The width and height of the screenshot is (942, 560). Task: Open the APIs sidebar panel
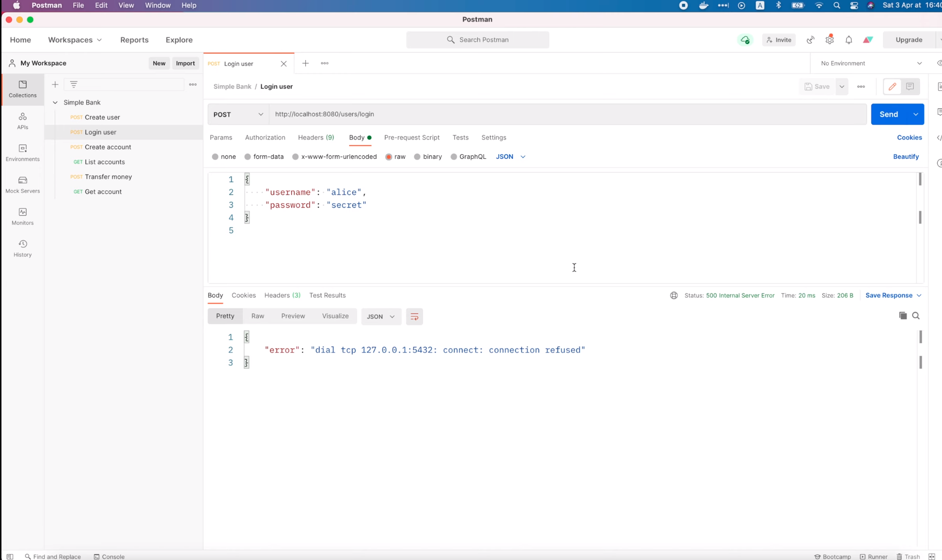click(22, 121)
